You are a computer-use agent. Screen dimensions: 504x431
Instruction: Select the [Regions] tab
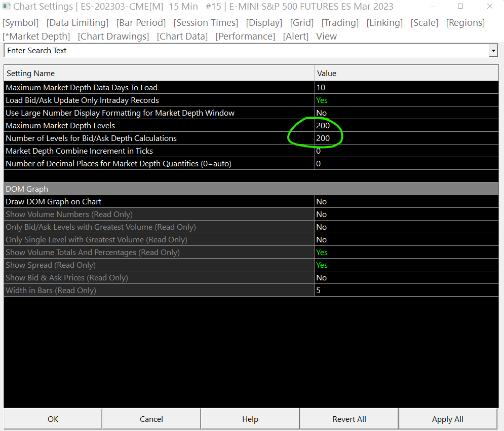coord(466,23)
